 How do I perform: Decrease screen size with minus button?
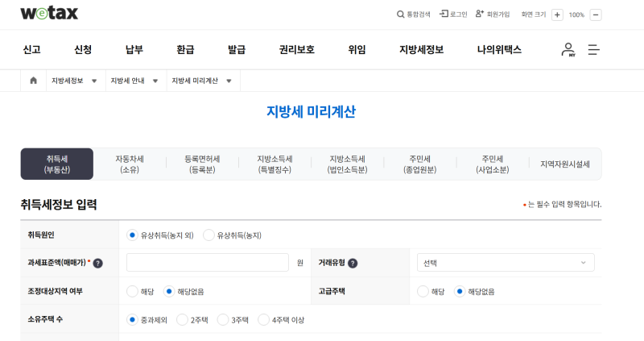click(596, 15)
